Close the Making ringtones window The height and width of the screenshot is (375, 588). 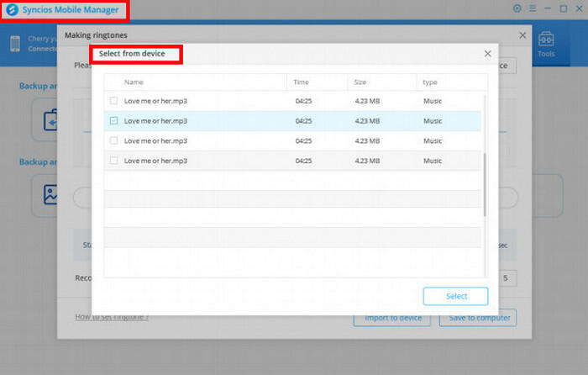pyautogui.click(x=522, y=36)
